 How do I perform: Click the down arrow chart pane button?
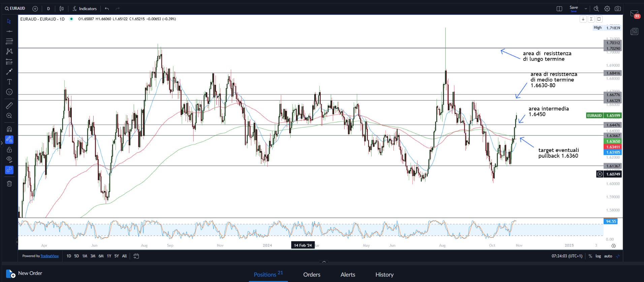[583, 19]
